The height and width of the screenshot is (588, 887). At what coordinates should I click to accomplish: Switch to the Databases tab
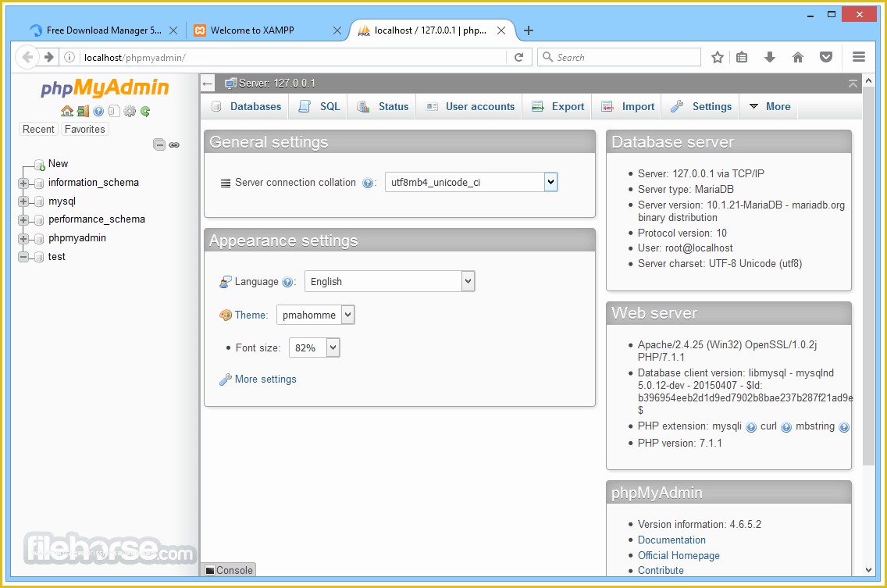[x=246, y=106]
